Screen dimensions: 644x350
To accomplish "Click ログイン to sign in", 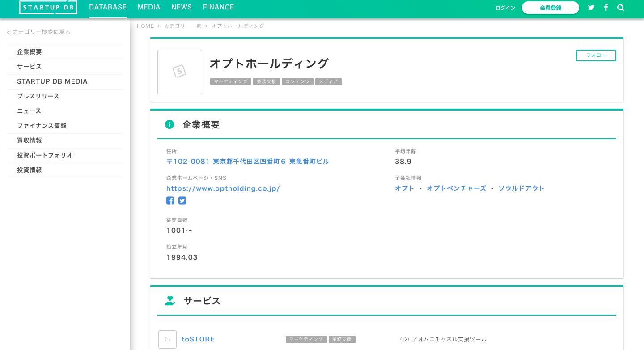I will [505, 8].
